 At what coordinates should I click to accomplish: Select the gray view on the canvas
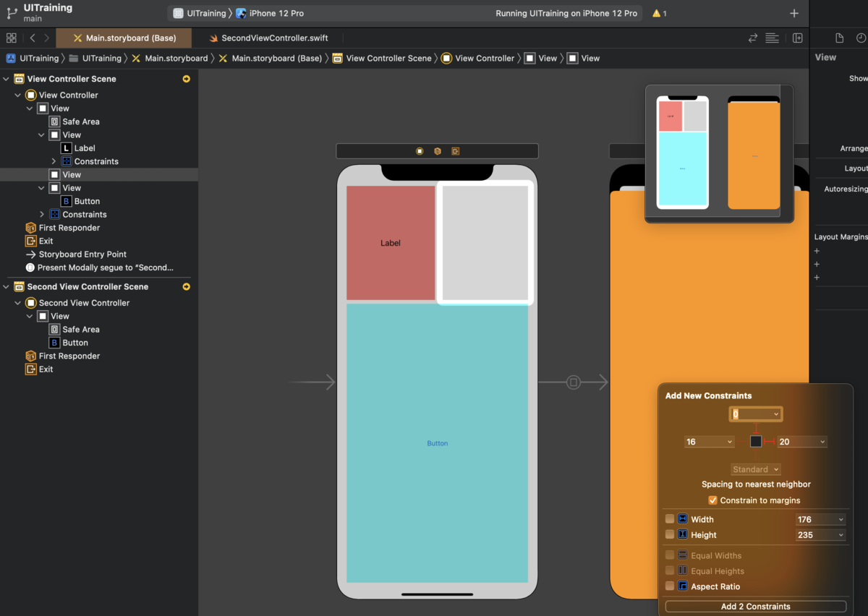click(x=485, y=243)
